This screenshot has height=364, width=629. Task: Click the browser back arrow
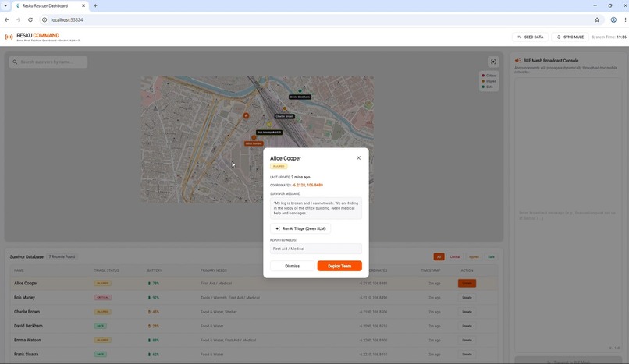click(x=7, y=19)
